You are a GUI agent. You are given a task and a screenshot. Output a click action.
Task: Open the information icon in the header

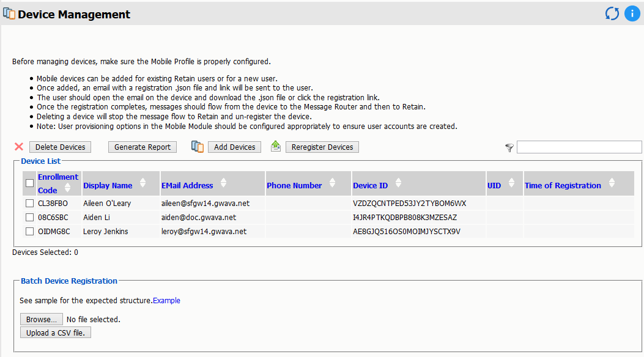click(632, 13)
